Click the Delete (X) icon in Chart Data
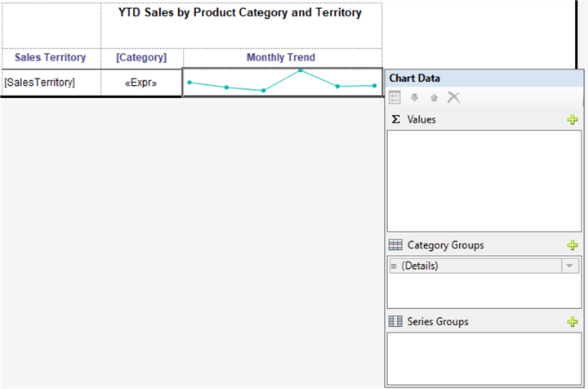Image resolution: width=588 pixels, height=389 pixels. tap(454, 97)
